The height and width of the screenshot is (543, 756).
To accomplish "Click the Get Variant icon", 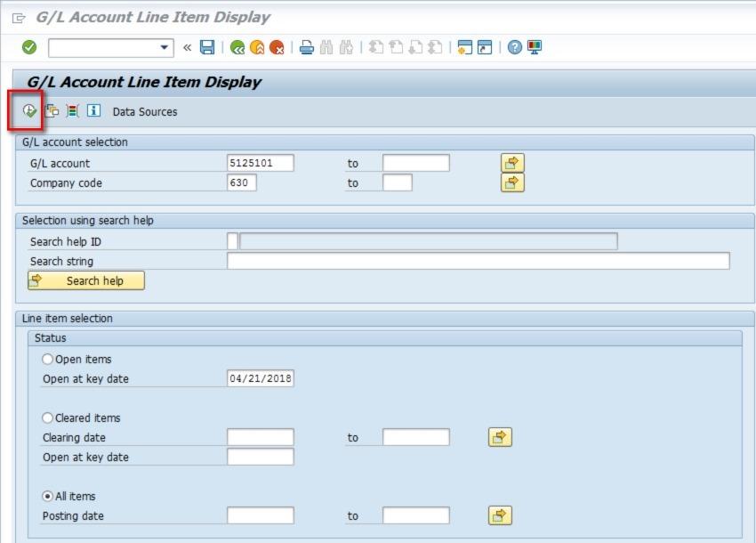I will click(50, 111).
